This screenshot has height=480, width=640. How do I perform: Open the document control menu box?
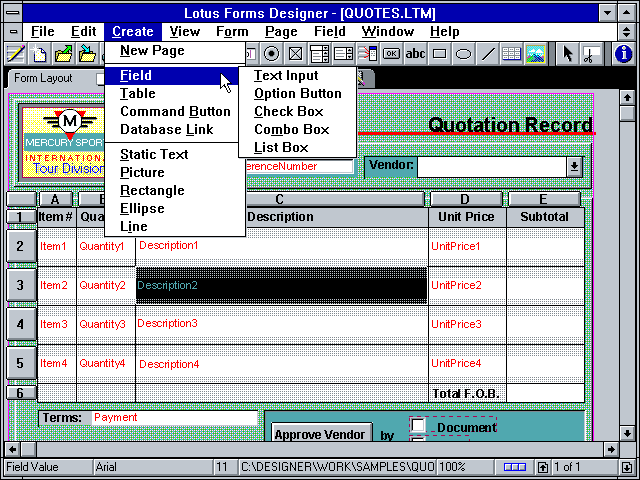click(x=13, y=31)
